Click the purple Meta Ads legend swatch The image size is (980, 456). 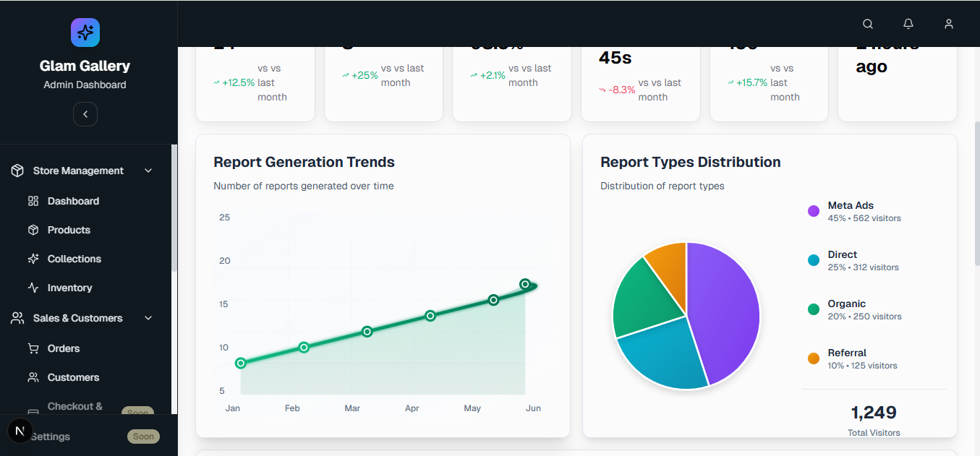point(814,211)
